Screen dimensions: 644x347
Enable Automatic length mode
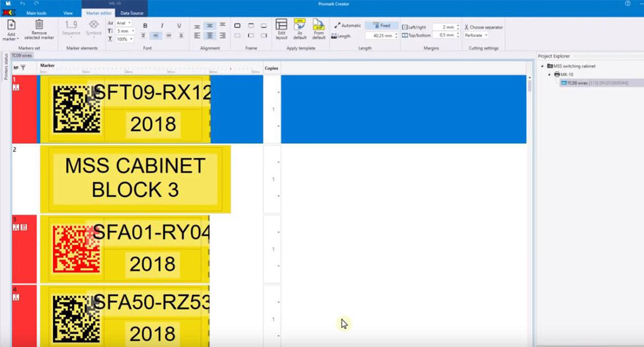pyautogui.click(x=350, y=25)
